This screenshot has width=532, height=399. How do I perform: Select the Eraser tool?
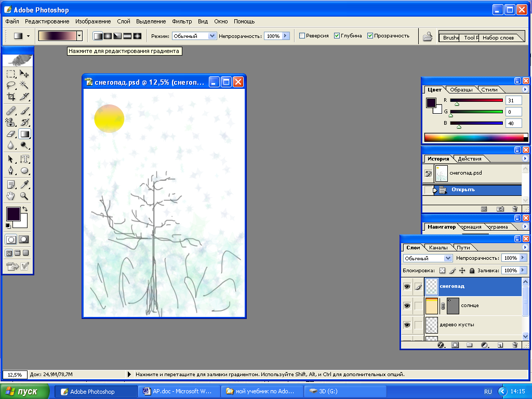coord(11,134)
